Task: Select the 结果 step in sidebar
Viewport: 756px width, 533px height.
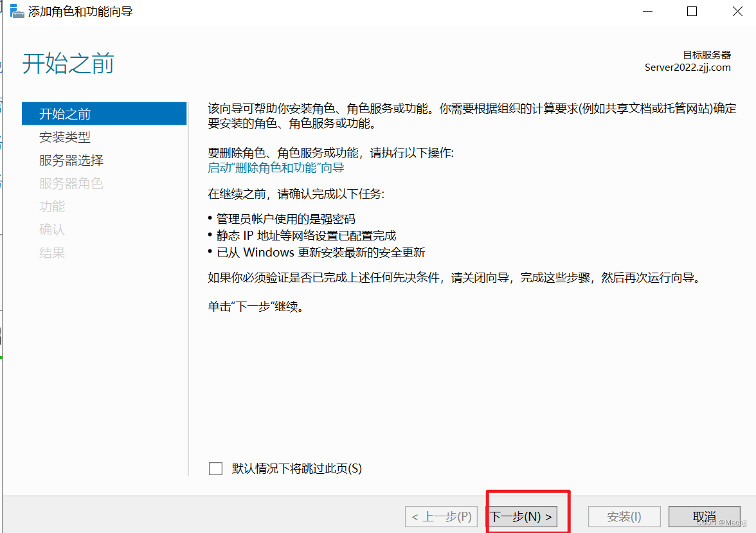Action: click(x=52, y=253)
